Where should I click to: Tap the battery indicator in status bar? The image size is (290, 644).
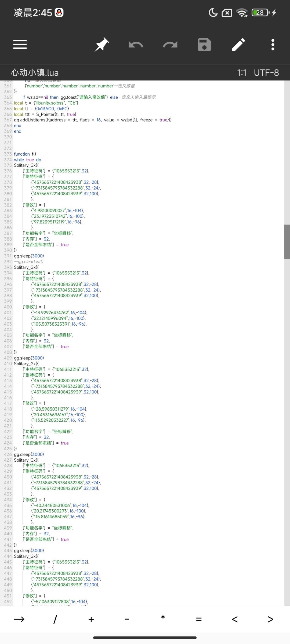pyautogui.click(x=260, y=13)
